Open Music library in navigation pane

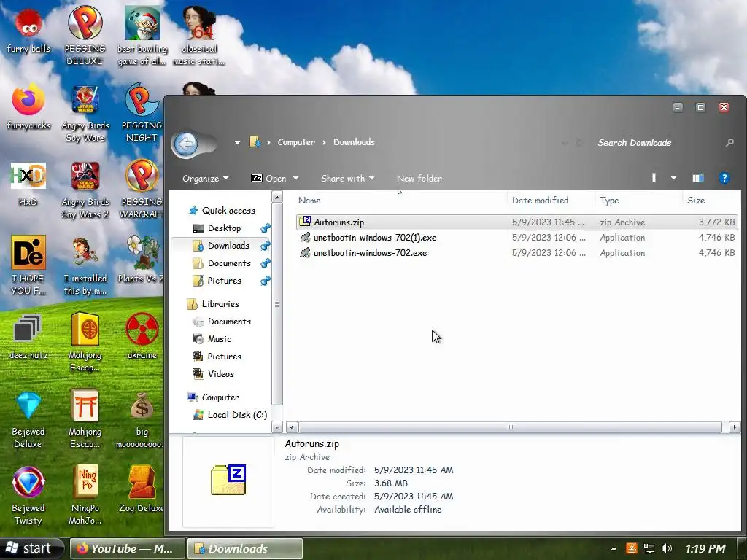[212, 339]
